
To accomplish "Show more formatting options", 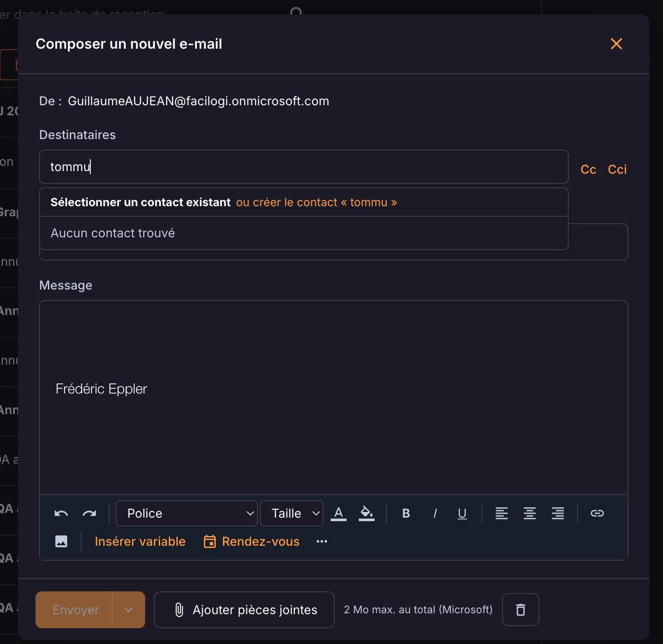I will point(322,541).
